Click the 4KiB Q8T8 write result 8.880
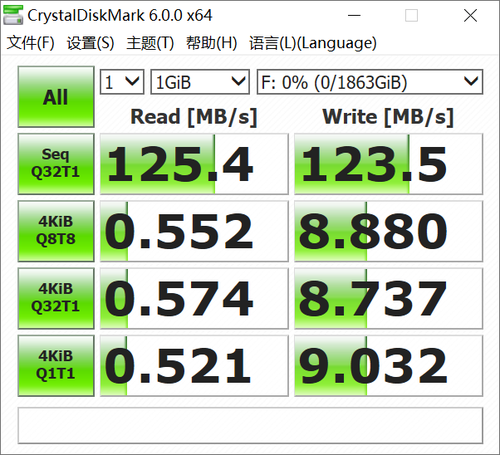Viewport: 500px width, 455px height. (x=388, y=231)
